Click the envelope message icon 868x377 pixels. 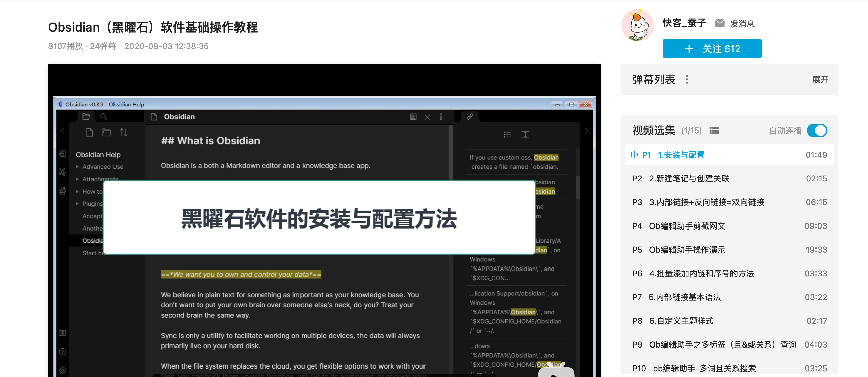point(720,23)
